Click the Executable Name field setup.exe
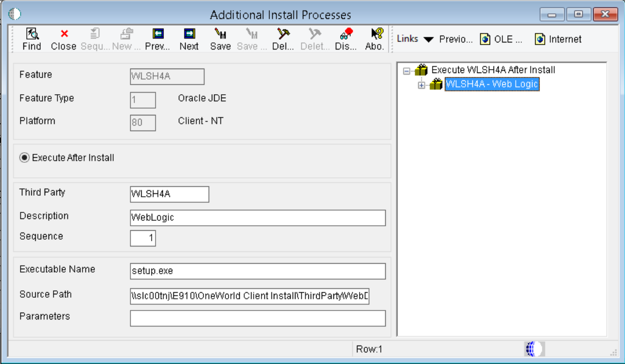Screen dimensions: 625x364 point(258,271)
